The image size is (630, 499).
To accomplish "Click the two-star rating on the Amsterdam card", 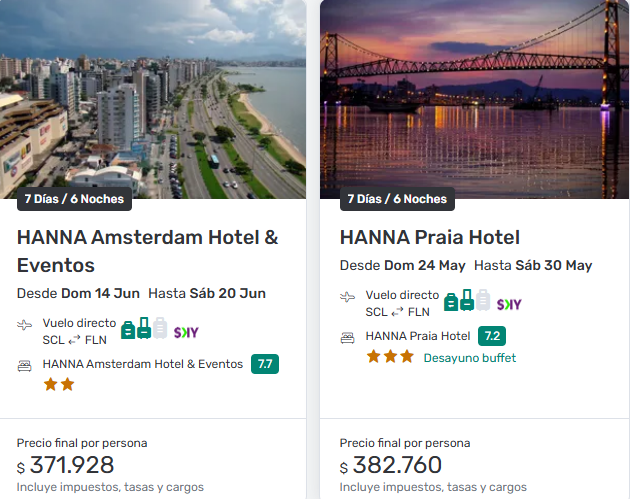I will [x=59, y=384].
